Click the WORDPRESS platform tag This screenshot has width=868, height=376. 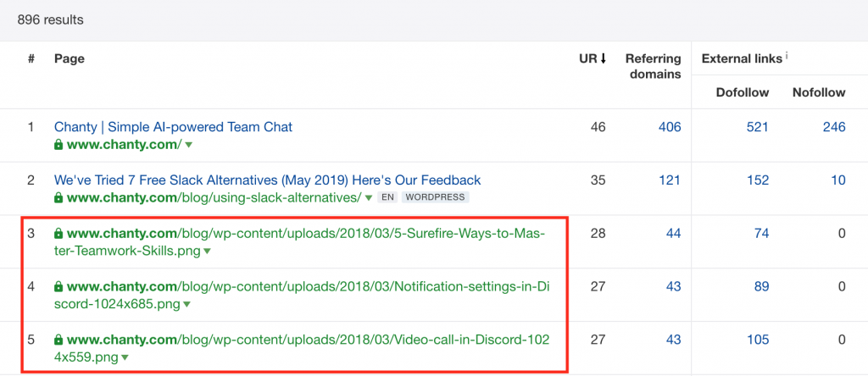click(x=435, y=197)
